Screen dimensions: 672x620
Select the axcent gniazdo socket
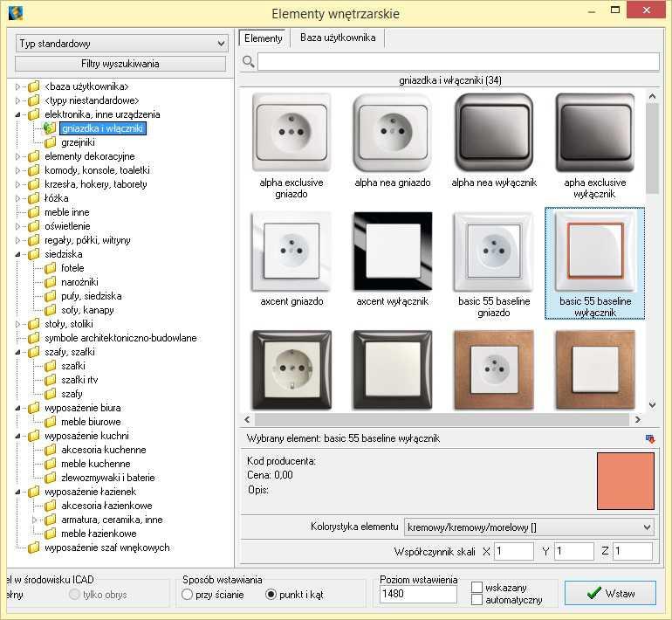[x=291, y=251]
